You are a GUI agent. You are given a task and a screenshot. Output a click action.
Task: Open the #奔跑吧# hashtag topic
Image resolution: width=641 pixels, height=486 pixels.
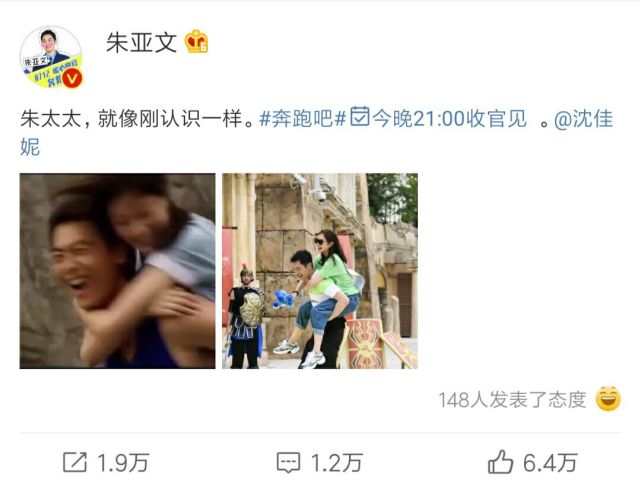tap(303, 119)
